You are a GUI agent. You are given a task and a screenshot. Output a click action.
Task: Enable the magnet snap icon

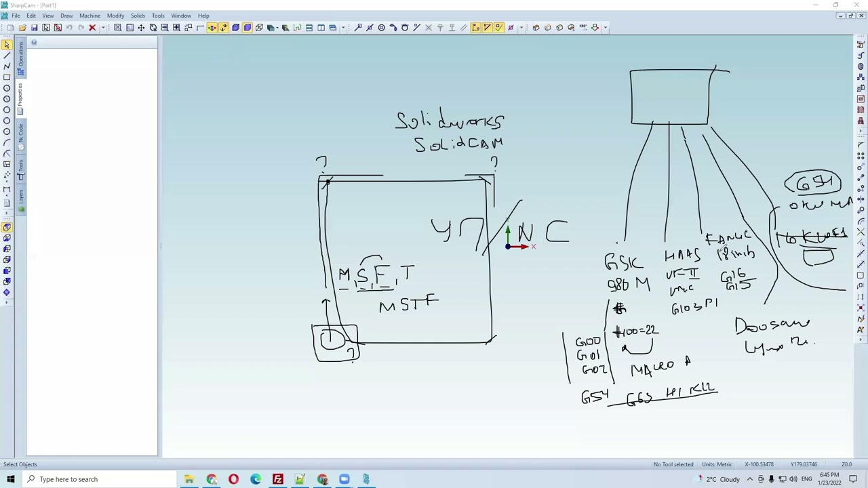393,28
